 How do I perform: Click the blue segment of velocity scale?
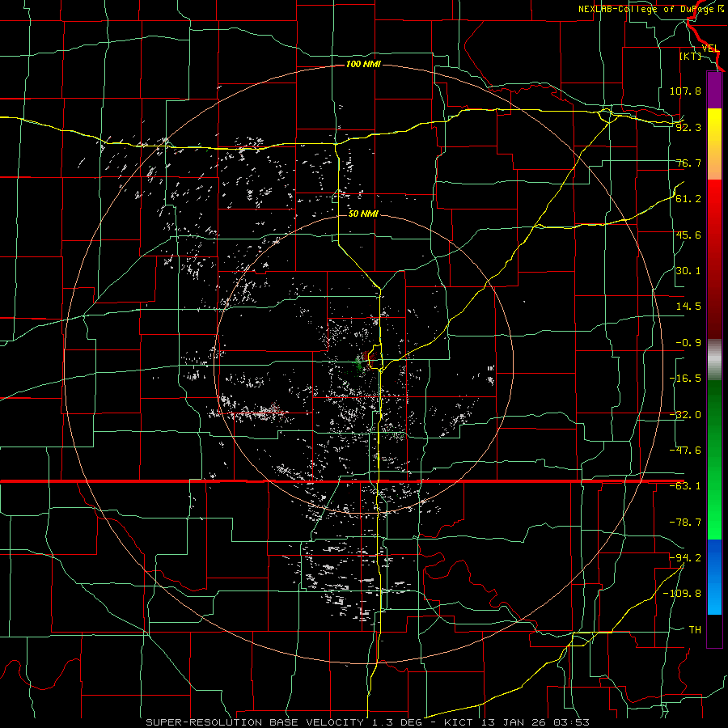click(x=714, y=577)
